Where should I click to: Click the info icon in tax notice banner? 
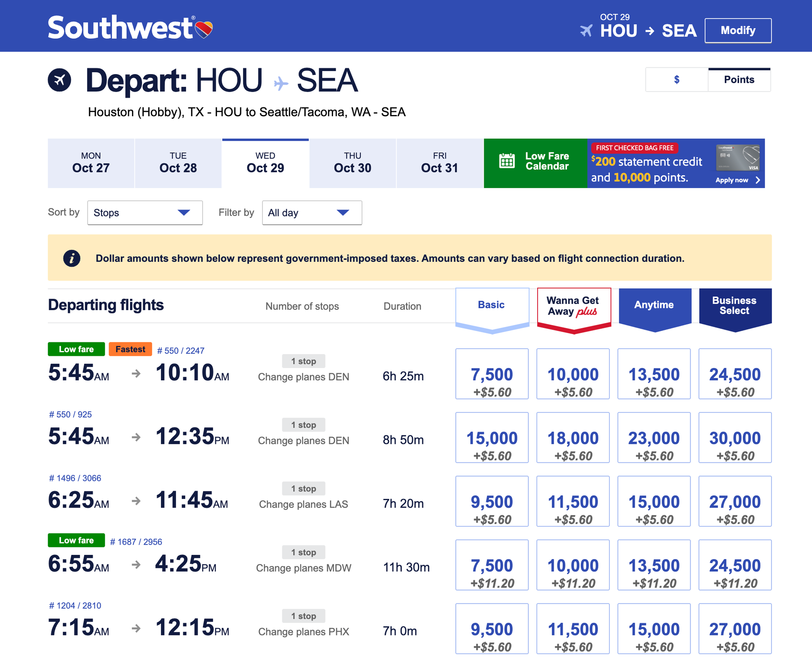[x=72, y=259]
